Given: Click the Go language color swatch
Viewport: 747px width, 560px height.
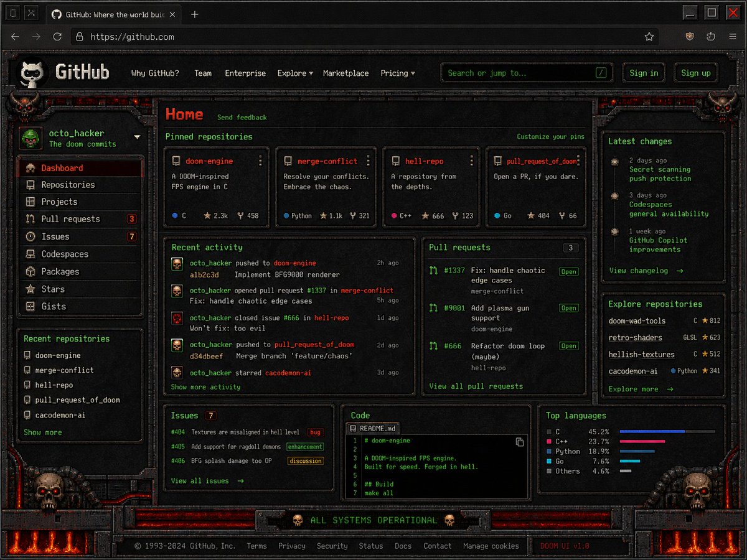Looking at the screenshot, I should pos(549,462).
